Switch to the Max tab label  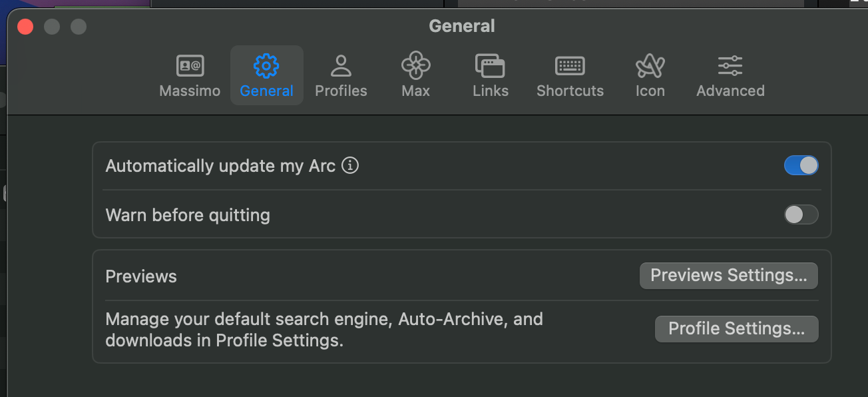tap(415, 91)
